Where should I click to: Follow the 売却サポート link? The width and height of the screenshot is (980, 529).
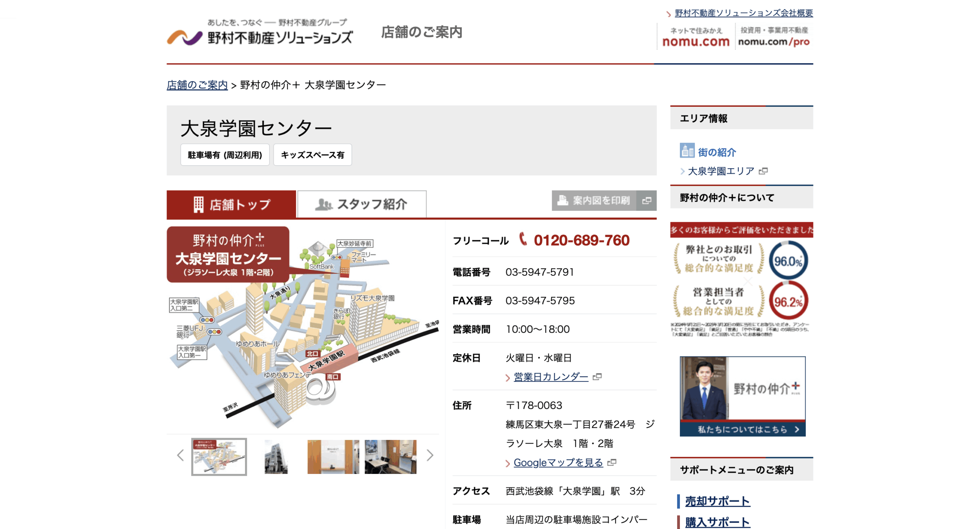[x=716, y=501]
